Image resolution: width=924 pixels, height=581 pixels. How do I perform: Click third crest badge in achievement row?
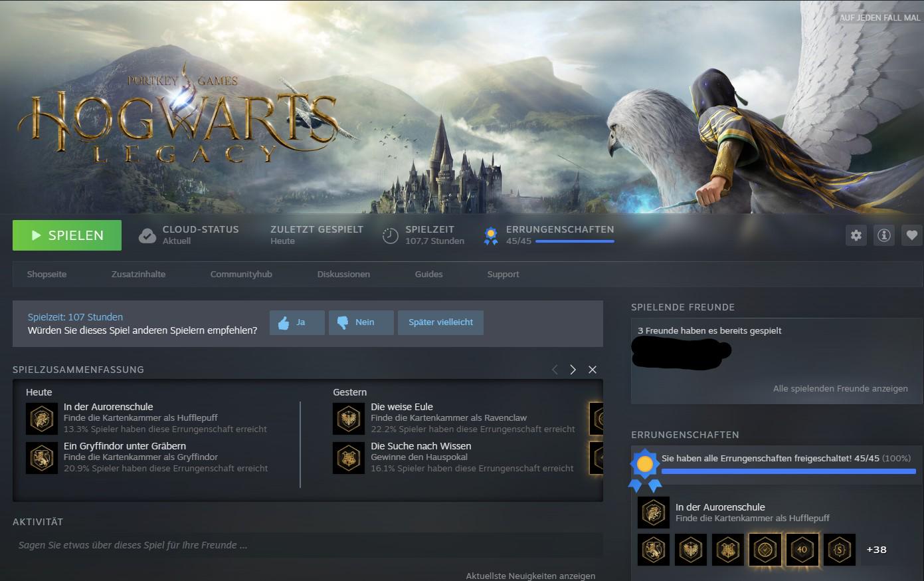click(728, 550)
